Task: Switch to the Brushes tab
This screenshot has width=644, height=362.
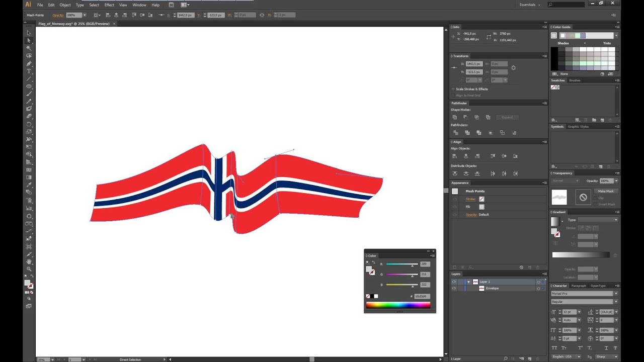Action: pos(575,80)
